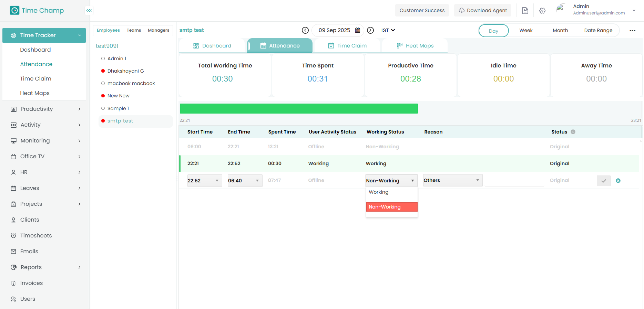Switch to Week view
The height and width of the screenshot is (309, 644).
point(526,30)
